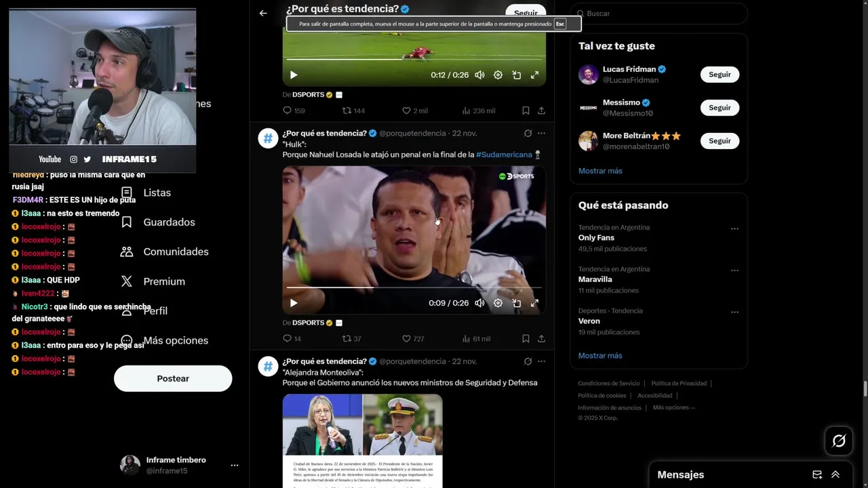
Task: Repost the post with 144 reposts
Action: click(353, 110)
